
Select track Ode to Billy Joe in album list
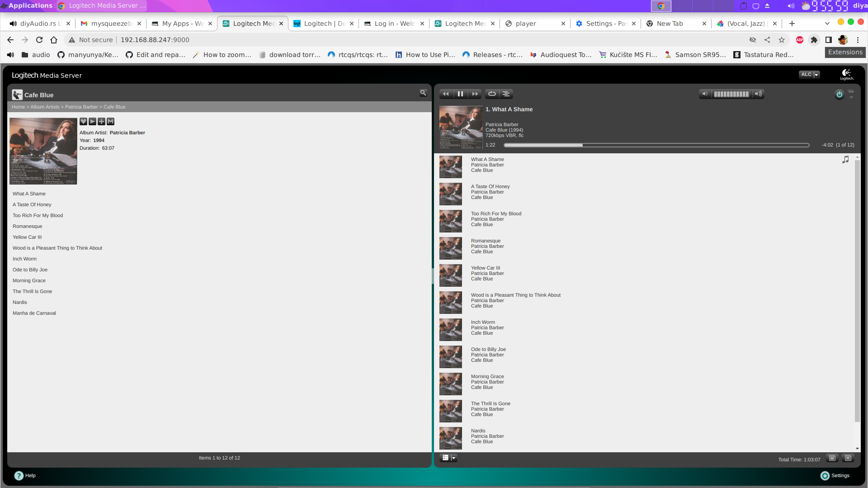coord(30,270)
